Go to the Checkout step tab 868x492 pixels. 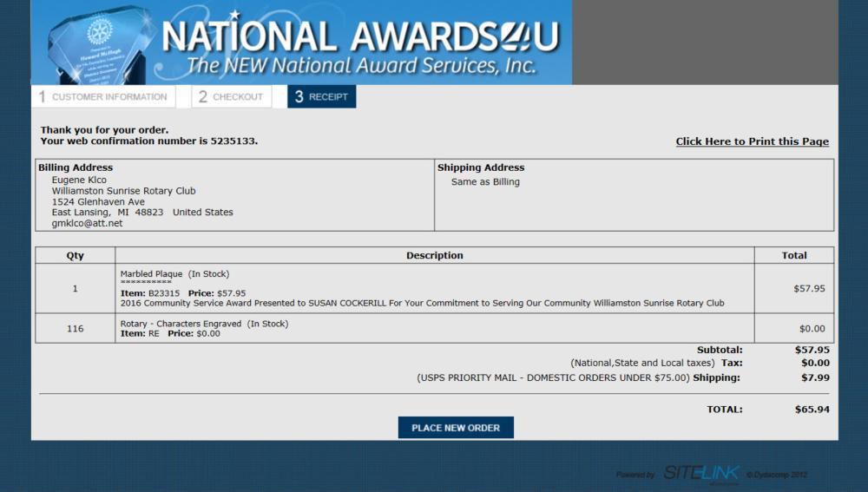(x=232, y=97)
